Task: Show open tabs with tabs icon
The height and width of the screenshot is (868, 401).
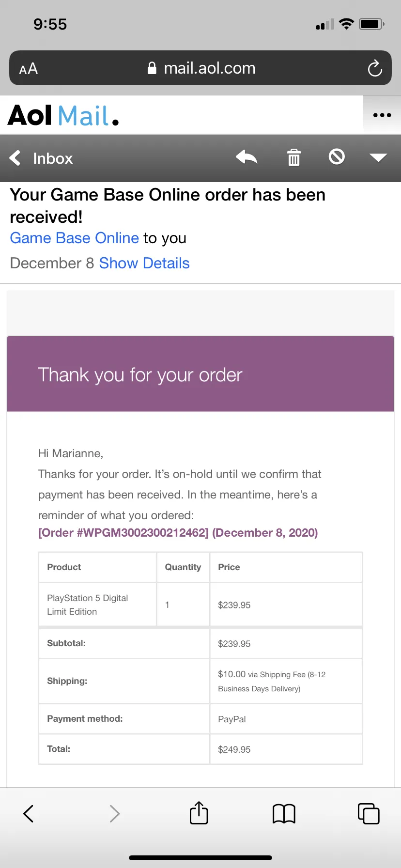Action: (x=369, y=813)
